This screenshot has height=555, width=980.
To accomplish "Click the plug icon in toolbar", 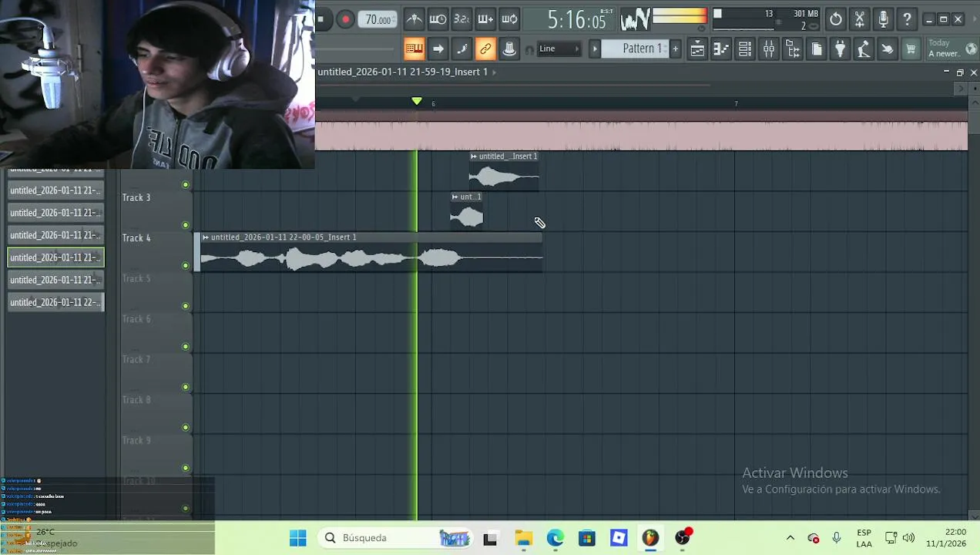I will pyautogui.click(x=841, y=49).
